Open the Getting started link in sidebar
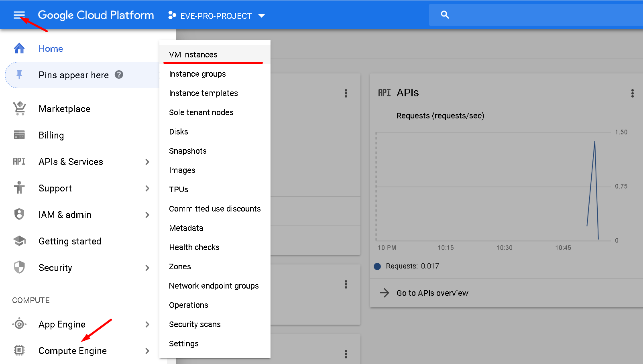 click(x=70, y=241)
